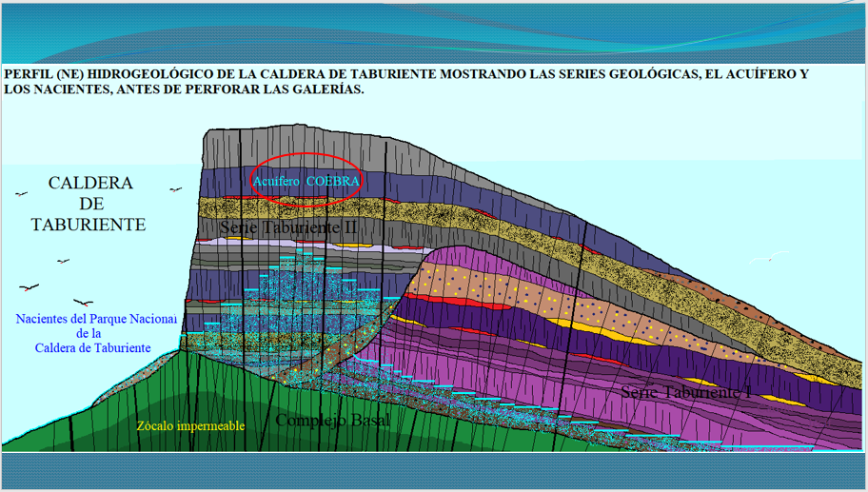Image resolution: width=868 pixels, height=492 pixels.
Task: Click the yellow 'Zócalo impermeable' label
Action: [190, 425]
